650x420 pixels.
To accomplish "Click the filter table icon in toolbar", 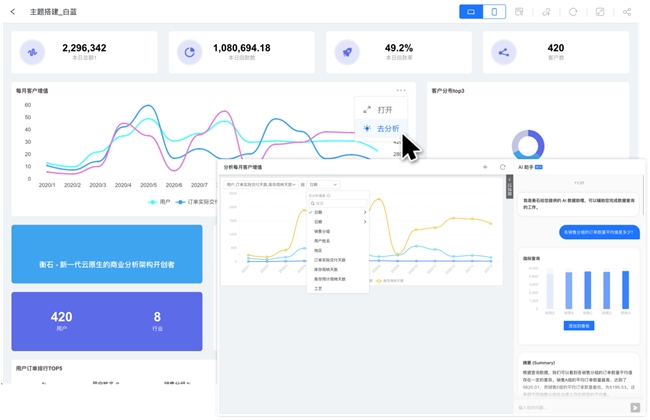I will pos(519,12).
